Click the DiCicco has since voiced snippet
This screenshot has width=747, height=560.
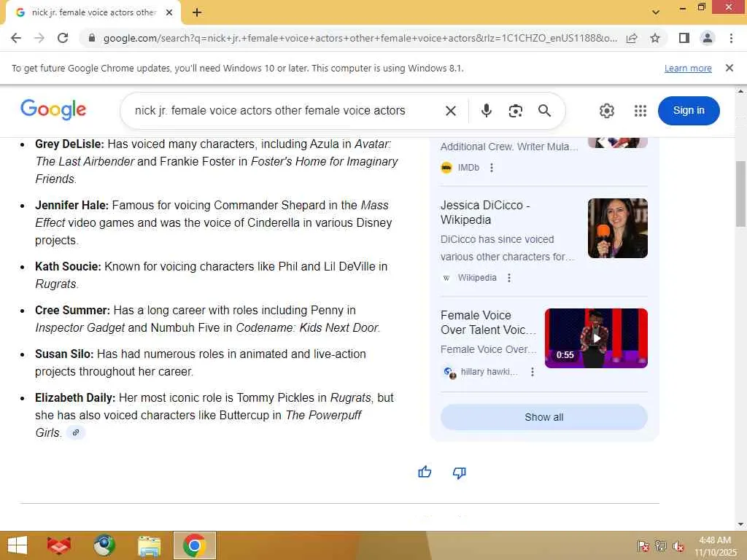(508, 248)
